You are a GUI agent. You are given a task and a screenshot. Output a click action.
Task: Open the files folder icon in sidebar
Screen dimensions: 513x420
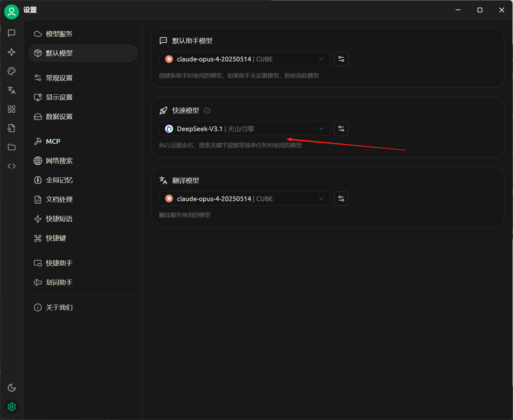[12, 147]
